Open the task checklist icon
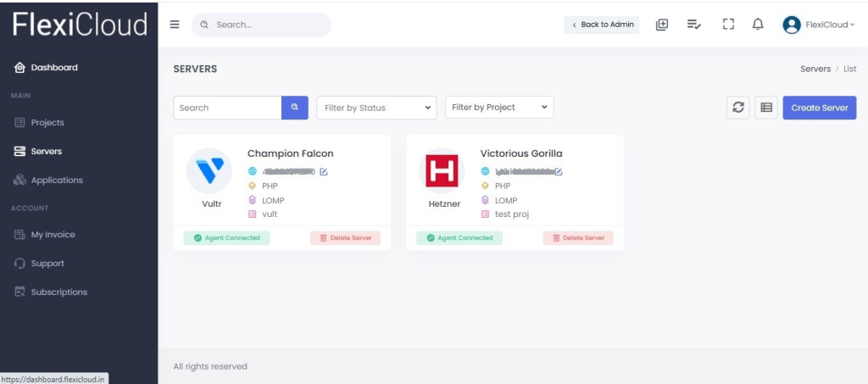The image size is (868, 384). tap(693, 25)
